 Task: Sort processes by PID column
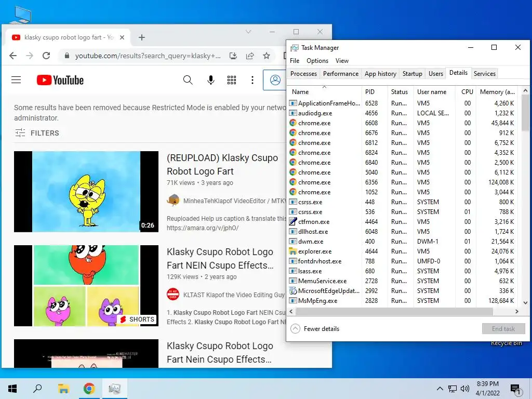coord(375,91)
